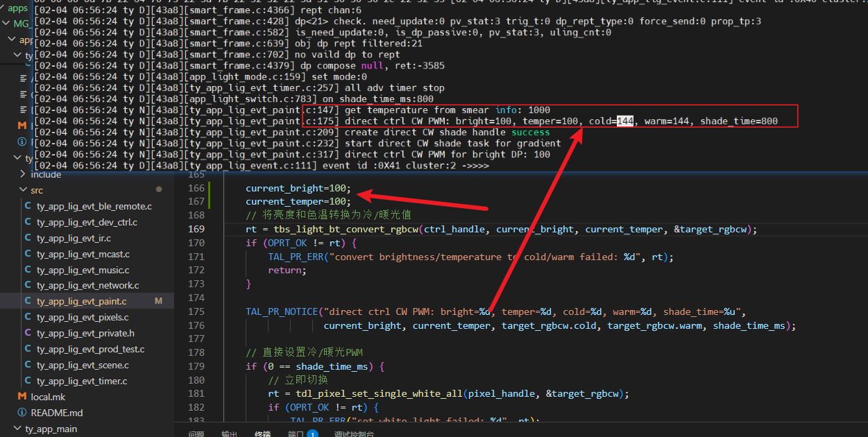Collapse the apps root folder
This screenshot has height=437, width=868.
click(18, 8)
